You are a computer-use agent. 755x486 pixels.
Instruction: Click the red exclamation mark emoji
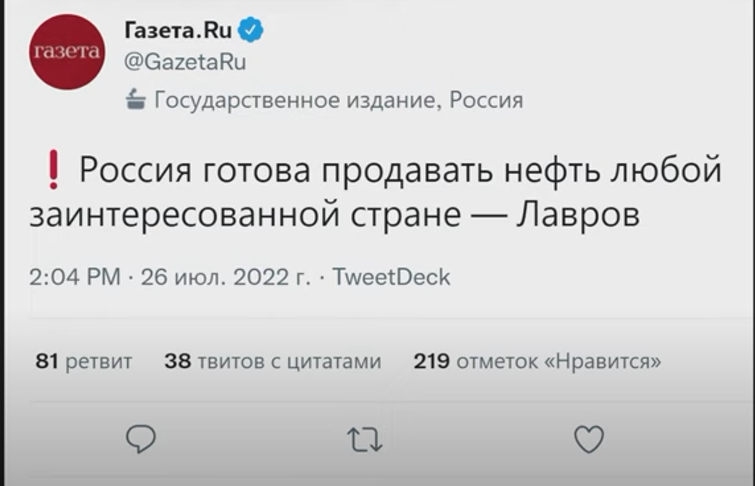point(54,172)
